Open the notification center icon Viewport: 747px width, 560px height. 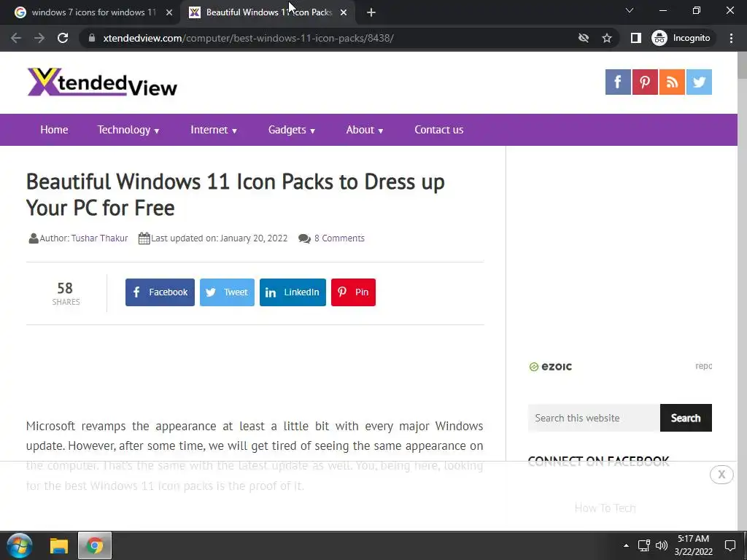[x=729, y=545]
